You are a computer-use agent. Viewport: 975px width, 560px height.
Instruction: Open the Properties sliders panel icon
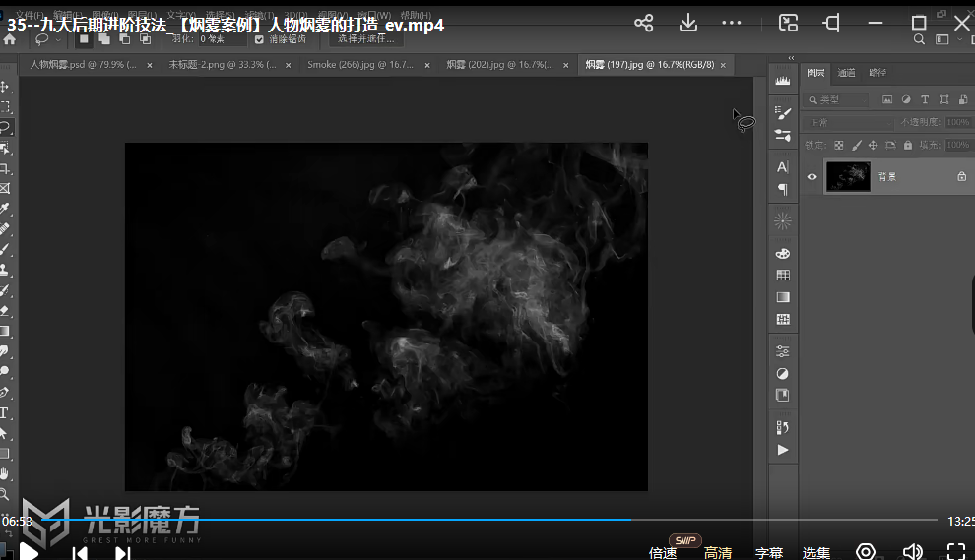tap(783, 351)
